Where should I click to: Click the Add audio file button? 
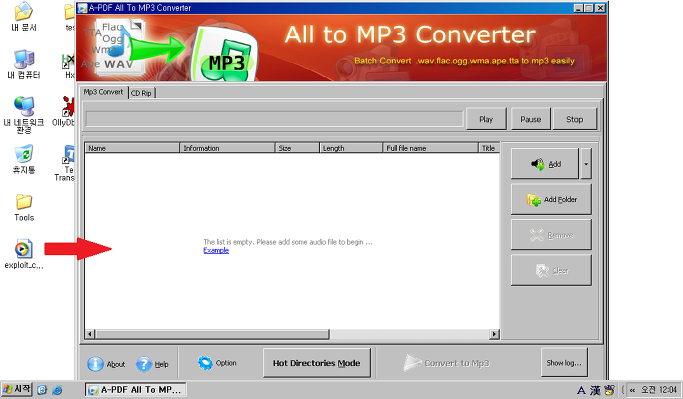(544, 164)
